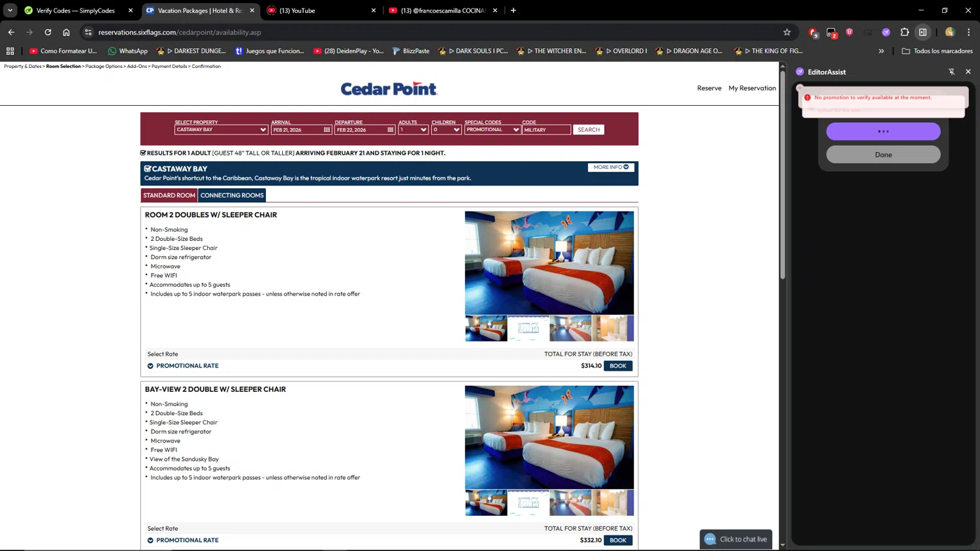Select the $332.10 Promotional Rate radio
Image resolution: width=980 pixels, height=551 pixels.
[150, 541]
